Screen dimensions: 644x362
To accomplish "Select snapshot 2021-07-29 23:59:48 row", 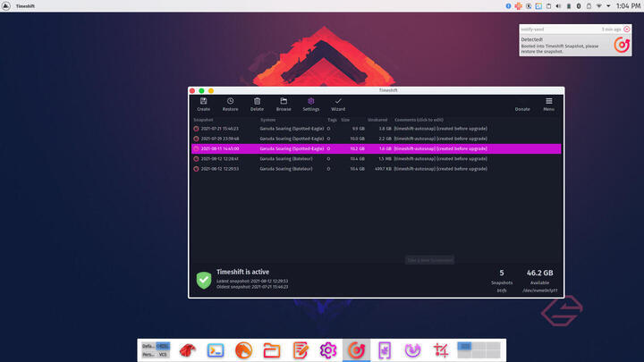I will pyautogui.click(x=376, y=139).
